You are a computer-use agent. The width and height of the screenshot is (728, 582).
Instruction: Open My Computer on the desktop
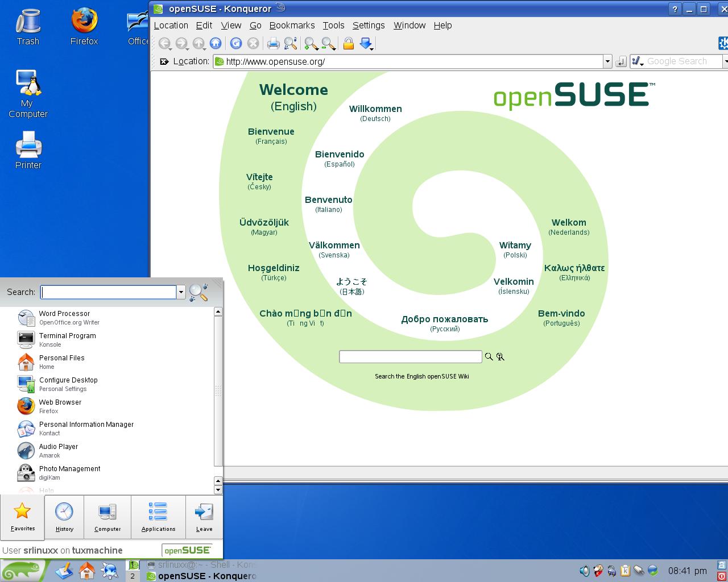coord(28,94)
